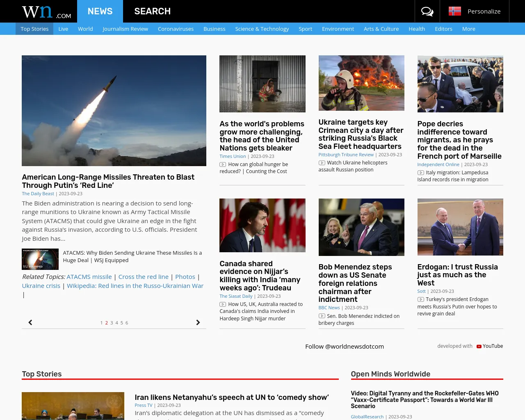This screenshot has height=420, width=525.
Task: Play video 'How can global hunger be reduced'
Action: click(x=223, y=164)
